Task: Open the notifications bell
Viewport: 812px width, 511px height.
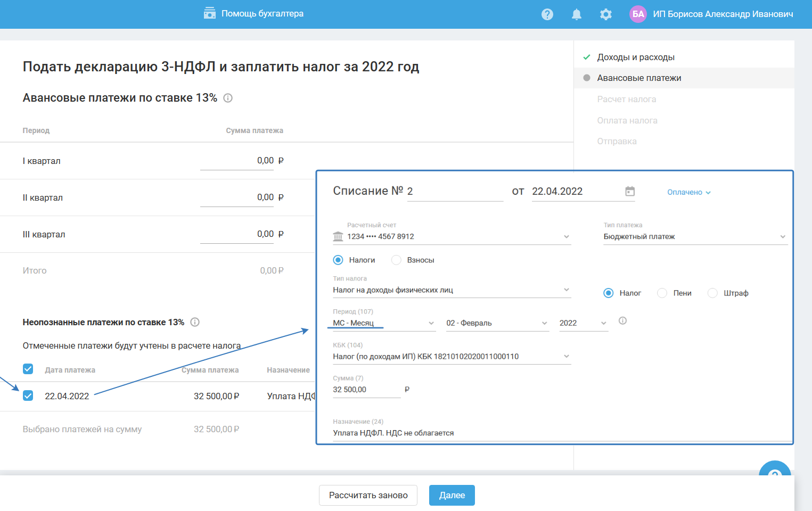Action: coord(577,14)
